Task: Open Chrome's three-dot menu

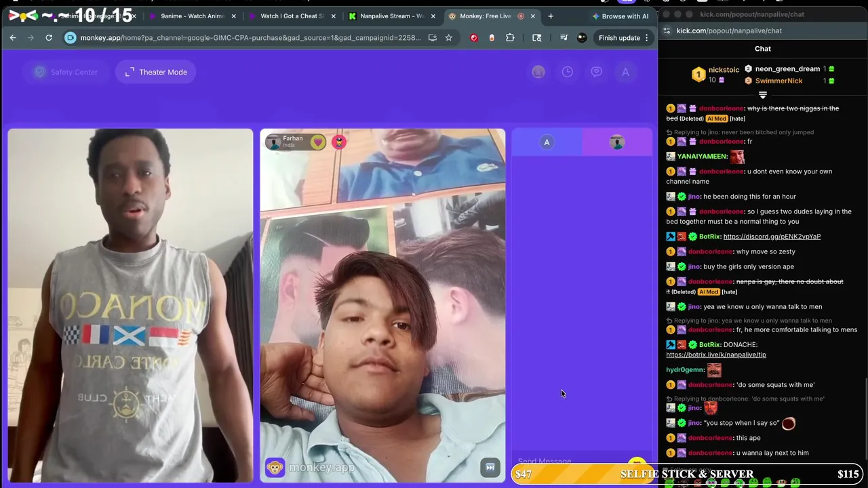Action: pos(647,38)
